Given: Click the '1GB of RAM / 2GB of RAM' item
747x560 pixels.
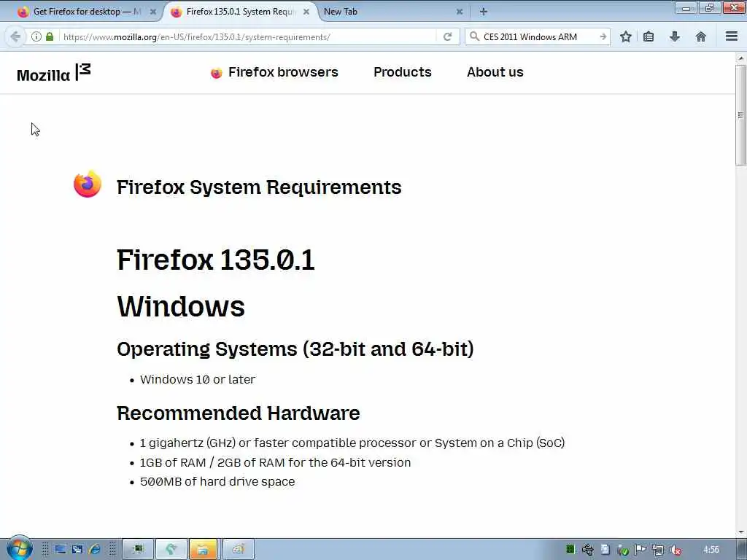Looking at the screenshot, I should coord(275,462).
